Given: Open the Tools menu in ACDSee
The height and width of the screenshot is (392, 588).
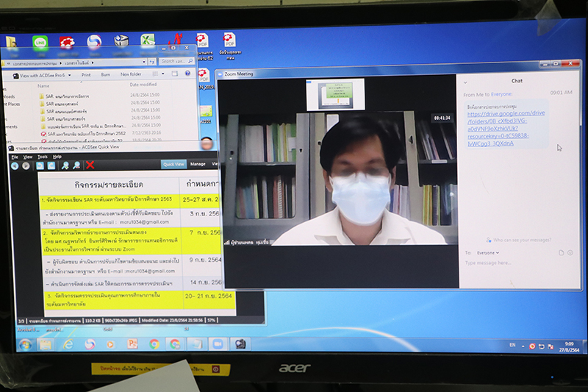Looking at the screenshot, I should pyautogui.click(x=42, y=157).
